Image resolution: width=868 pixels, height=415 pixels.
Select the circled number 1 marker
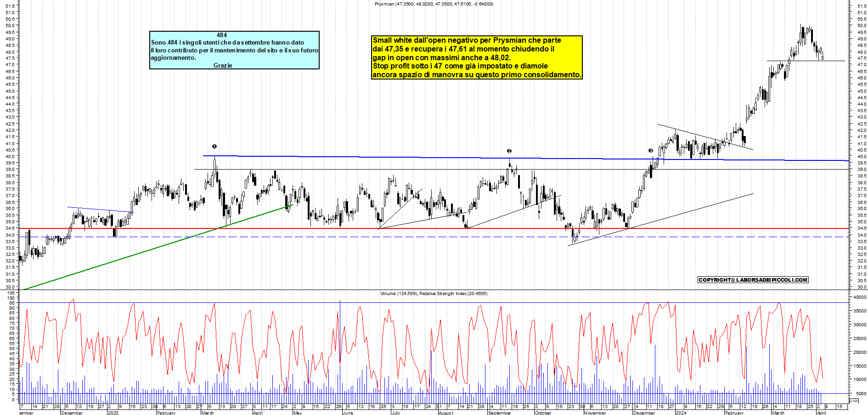(x=214, y=146)
